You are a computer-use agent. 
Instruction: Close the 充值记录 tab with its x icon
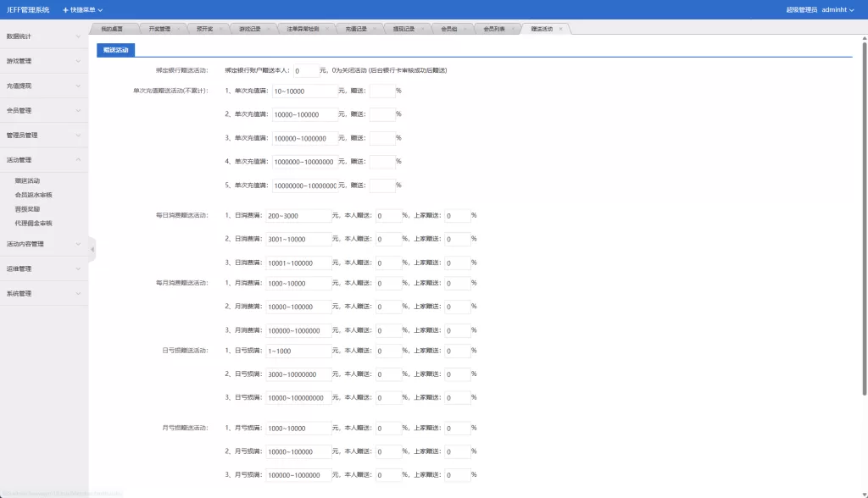click(x=375, y=29)
